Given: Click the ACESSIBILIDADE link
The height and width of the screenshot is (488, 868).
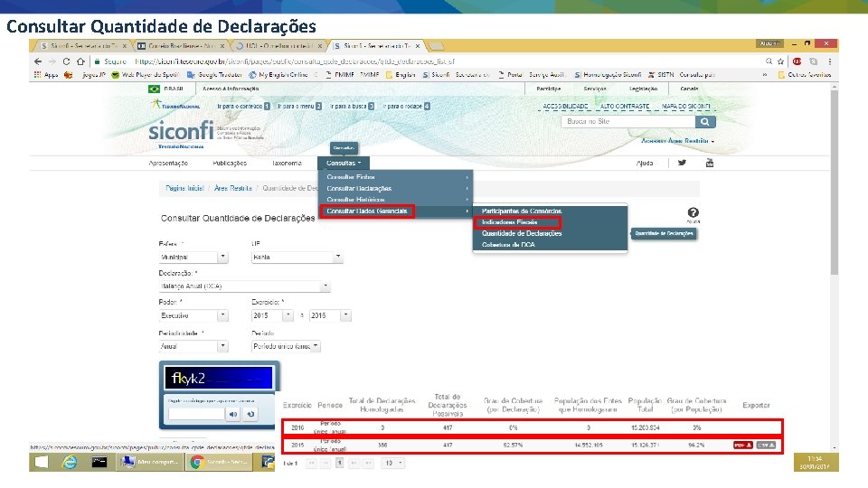Looking at the screenshot, I should coord(565,107).
